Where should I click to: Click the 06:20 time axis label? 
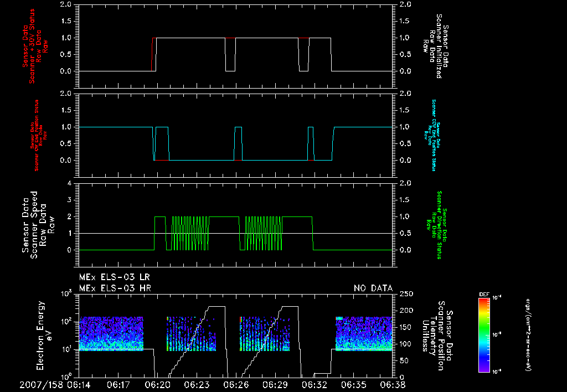point(157,385)
